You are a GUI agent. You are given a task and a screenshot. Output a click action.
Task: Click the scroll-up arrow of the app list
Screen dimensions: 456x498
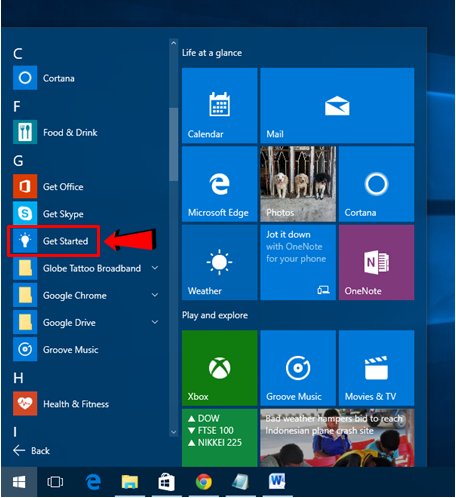pyautogui.click(x=173, y=43)
